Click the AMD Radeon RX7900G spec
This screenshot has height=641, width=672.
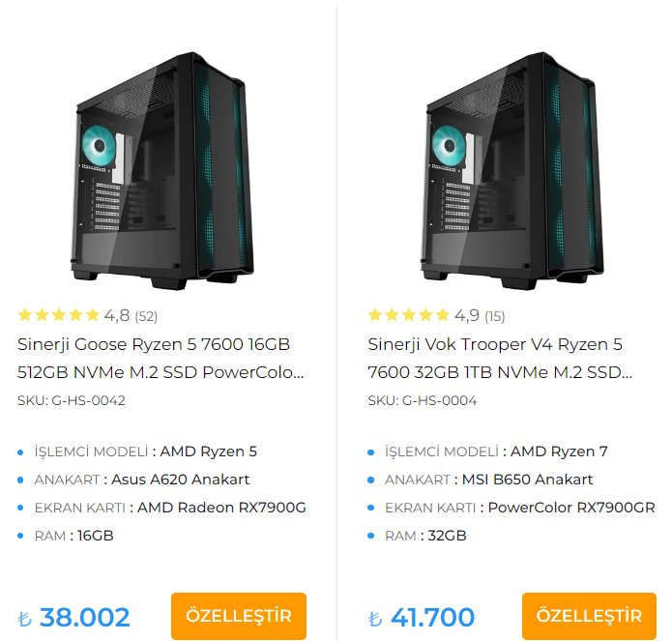[222, 508]
